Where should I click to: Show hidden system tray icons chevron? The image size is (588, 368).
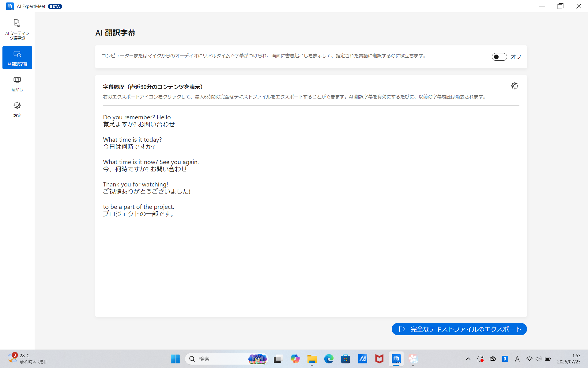pos(468,359)
